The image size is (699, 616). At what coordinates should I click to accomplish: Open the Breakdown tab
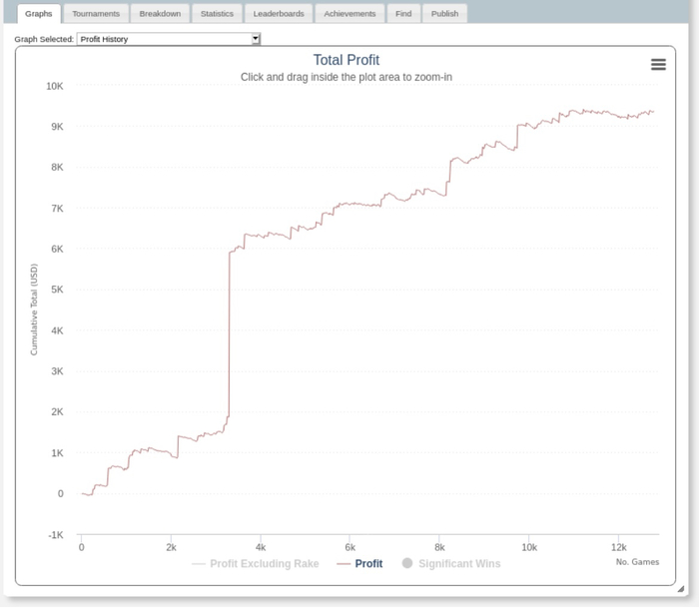click(x=160, y=14)
